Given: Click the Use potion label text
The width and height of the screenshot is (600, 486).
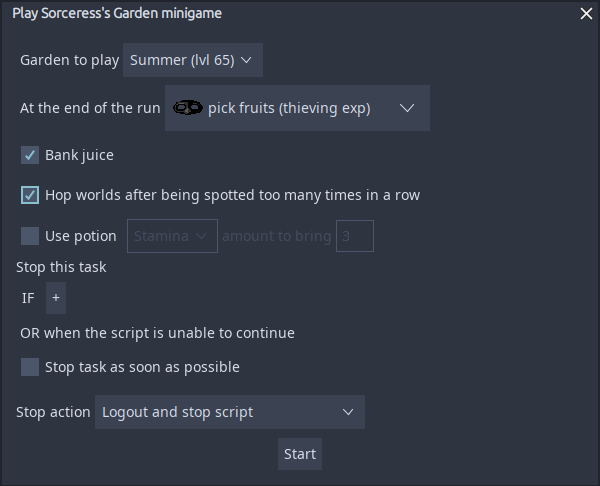Looking at the screenshot, I should [81, 236].
